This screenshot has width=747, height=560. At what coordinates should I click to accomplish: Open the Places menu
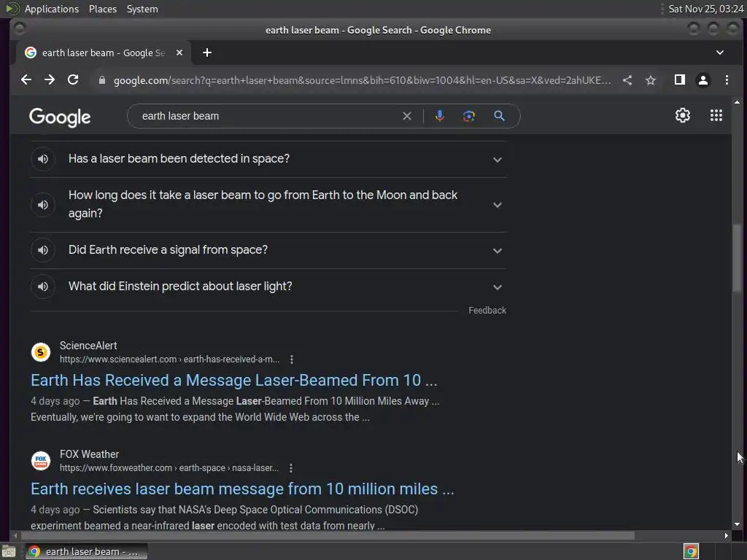pos(103,9)
